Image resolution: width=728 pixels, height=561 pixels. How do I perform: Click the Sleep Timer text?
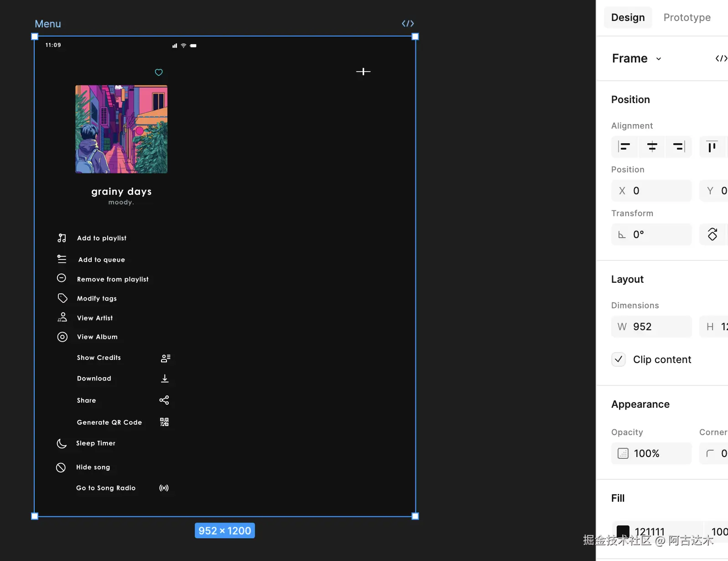(x=96, y=443)
